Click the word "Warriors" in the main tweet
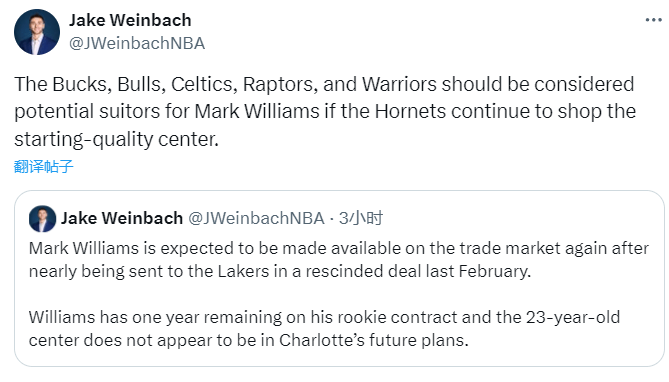 (399, 84)
